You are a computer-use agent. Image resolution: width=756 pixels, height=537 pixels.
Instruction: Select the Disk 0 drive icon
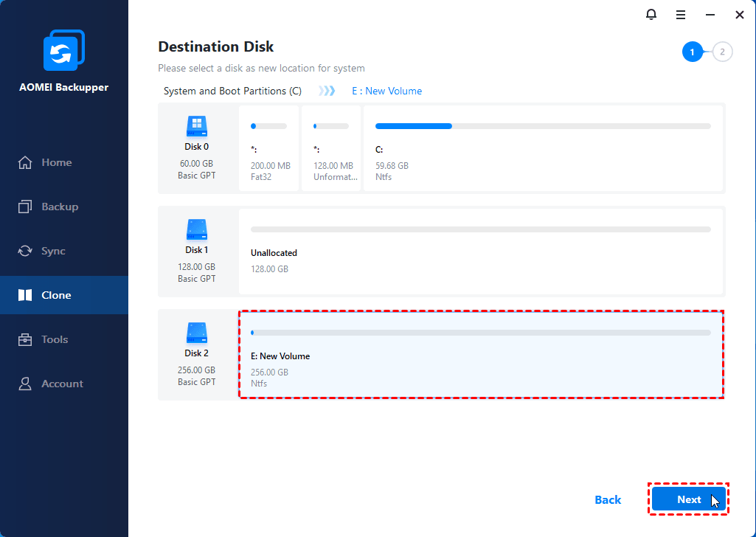coord(197,126)
